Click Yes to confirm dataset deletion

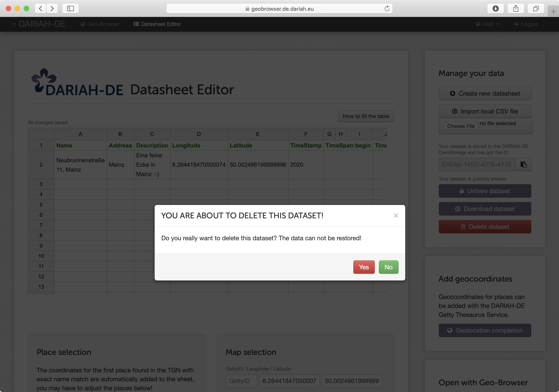coord(363,267)
